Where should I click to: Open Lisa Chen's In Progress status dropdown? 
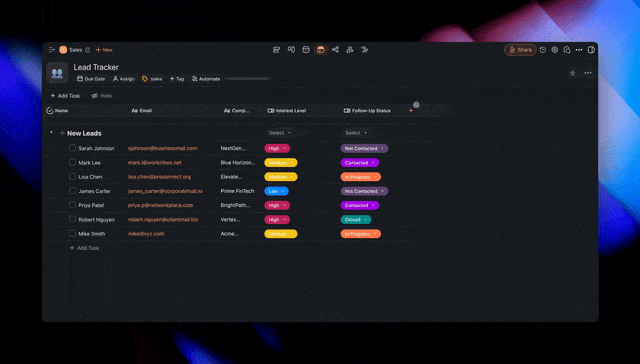[x=361, y=177]
